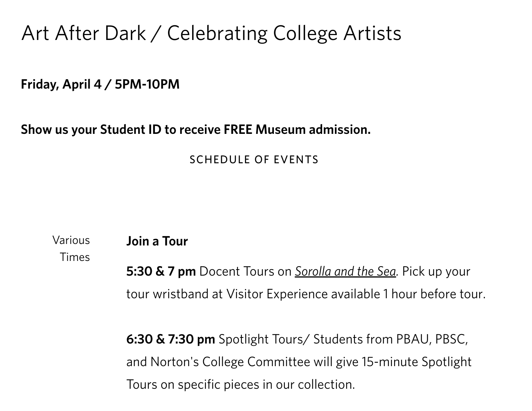Click the Friday, April 4 date line

[61, 84]
